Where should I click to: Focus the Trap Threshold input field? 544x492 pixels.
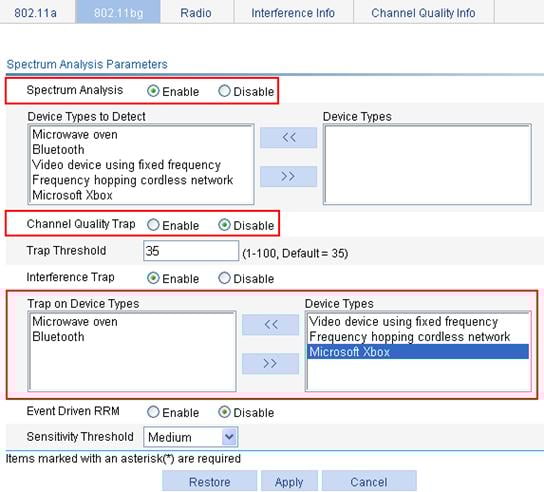click(x=191, y=251)
